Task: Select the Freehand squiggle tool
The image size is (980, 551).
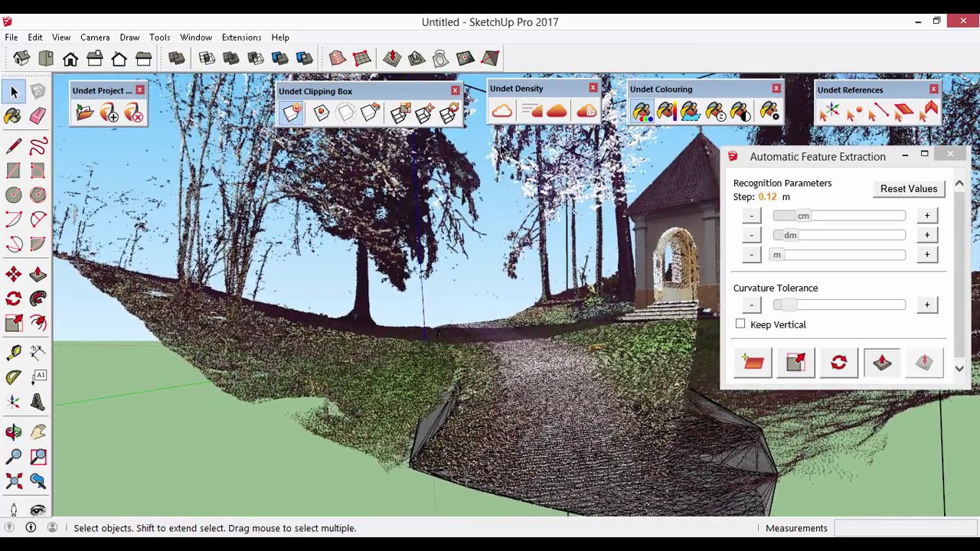Action: point(38,146)
